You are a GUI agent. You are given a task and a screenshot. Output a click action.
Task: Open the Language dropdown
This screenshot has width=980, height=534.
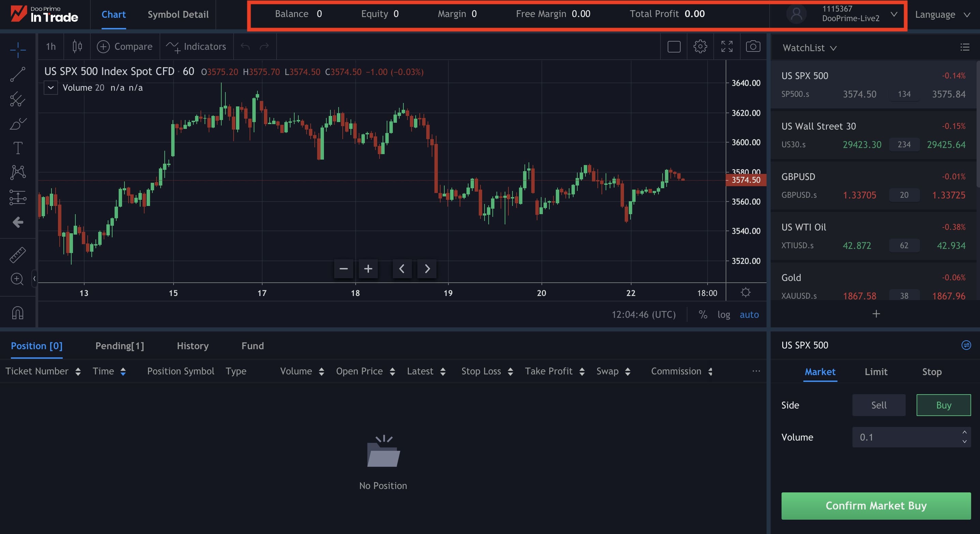(x=942, y=14)
